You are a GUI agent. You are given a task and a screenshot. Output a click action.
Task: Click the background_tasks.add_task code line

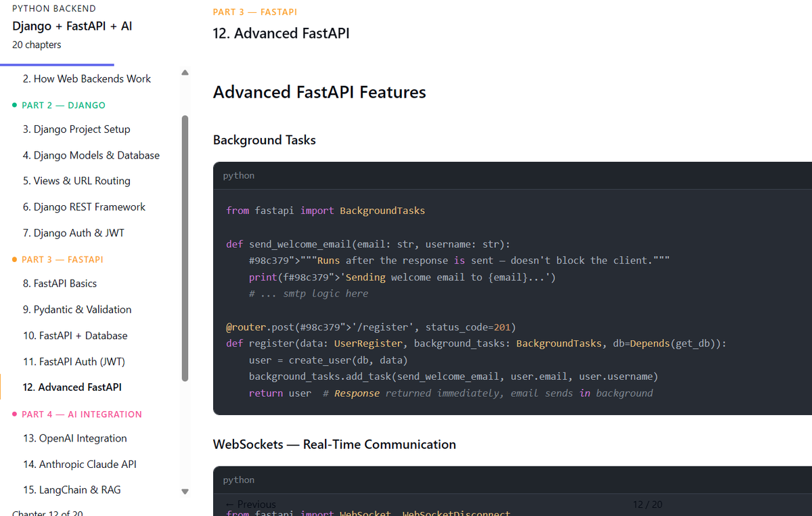(453, 377)
